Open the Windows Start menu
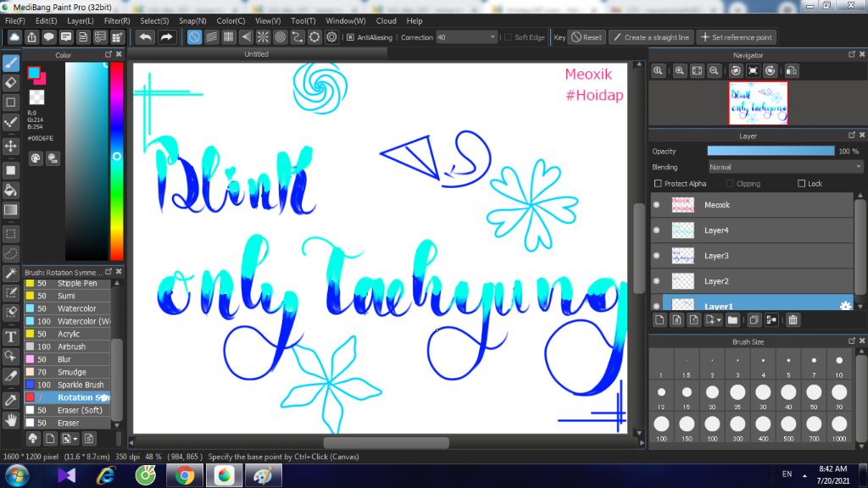 pyautogui.click(x=17, y=475)
